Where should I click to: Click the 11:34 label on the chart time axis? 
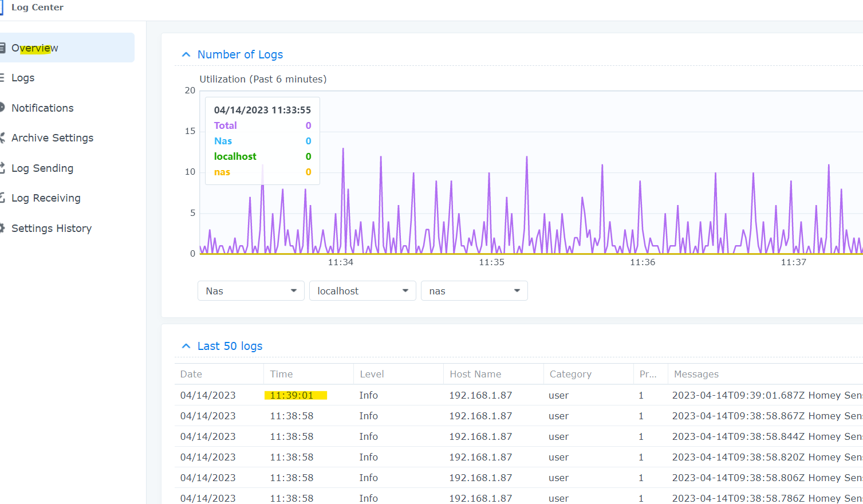tap(341, 262)
